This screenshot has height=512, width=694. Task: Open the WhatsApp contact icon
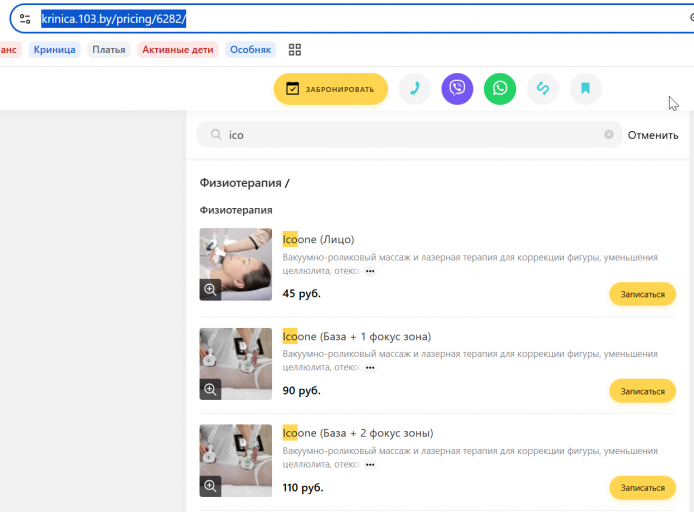coord(500,89)
